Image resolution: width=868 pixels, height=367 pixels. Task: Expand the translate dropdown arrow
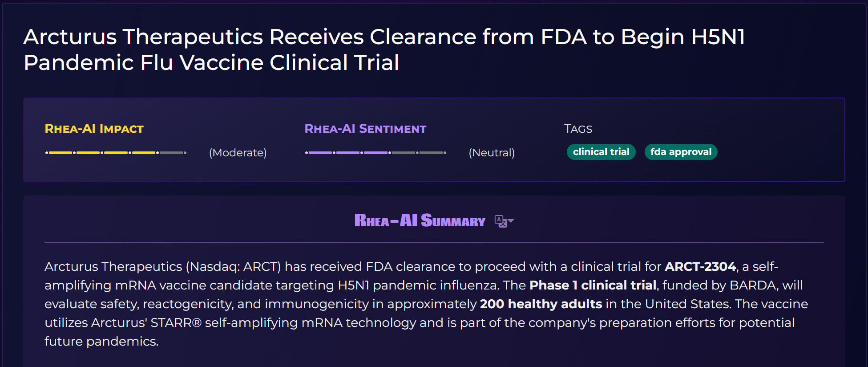coord(511,221)
